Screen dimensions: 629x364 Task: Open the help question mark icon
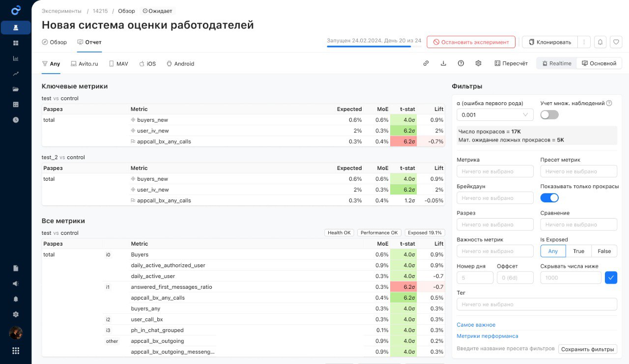[x=461, y=63]
